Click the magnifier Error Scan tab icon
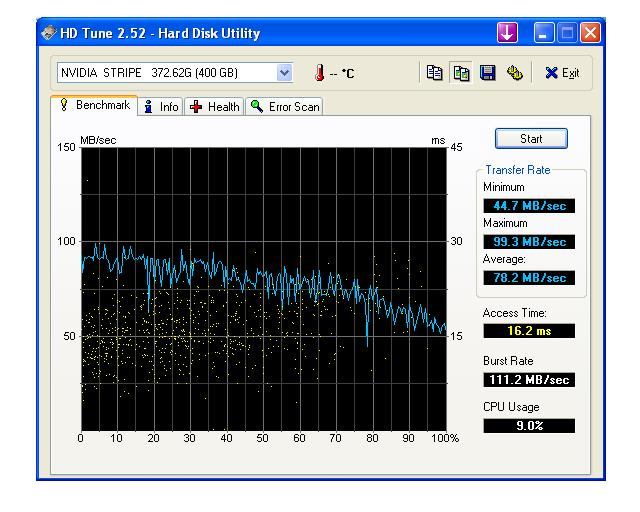This screenshot has height=512, width=640. click(x=256, y=106)
